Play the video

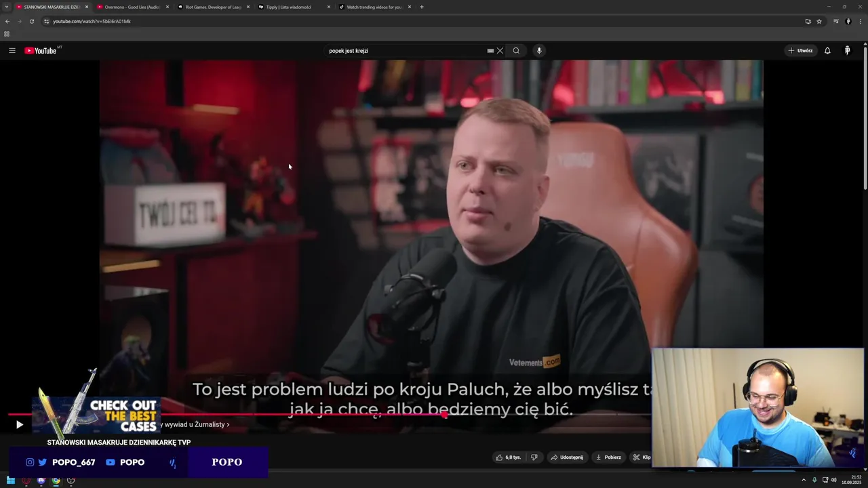tap(19, 425)
